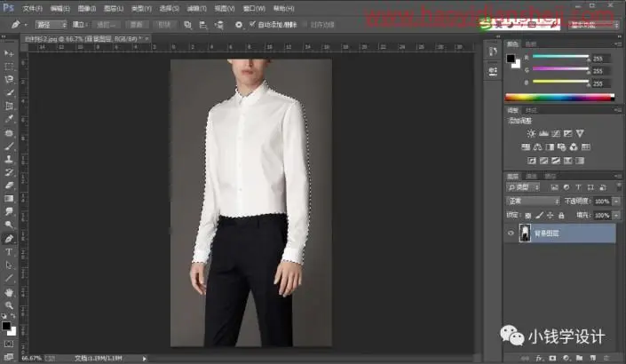Viewport: 626px width, 364px height.
Task: Select the Move tool
Action: click(x=9, y=52)
